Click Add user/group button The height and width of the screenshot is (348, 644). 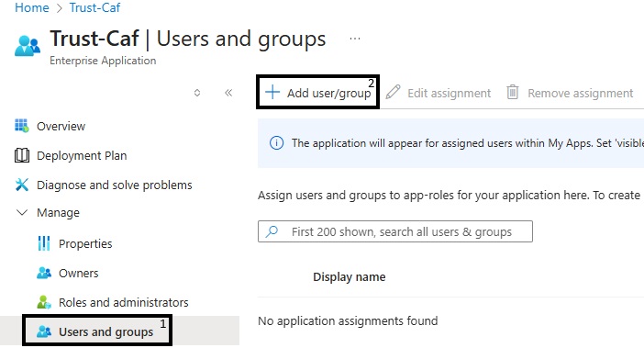coord(317,93)
